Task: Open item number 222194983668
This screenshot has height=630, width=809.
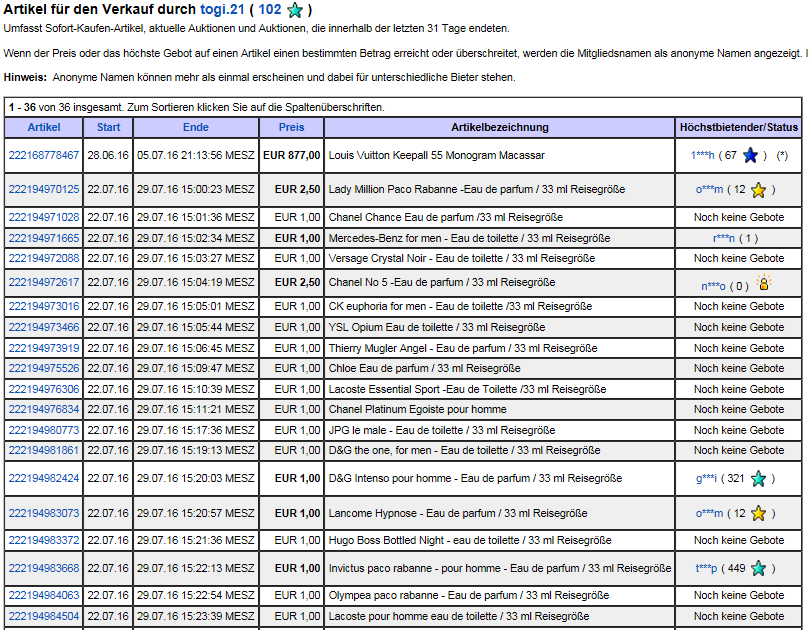Action: coord(44,568)
